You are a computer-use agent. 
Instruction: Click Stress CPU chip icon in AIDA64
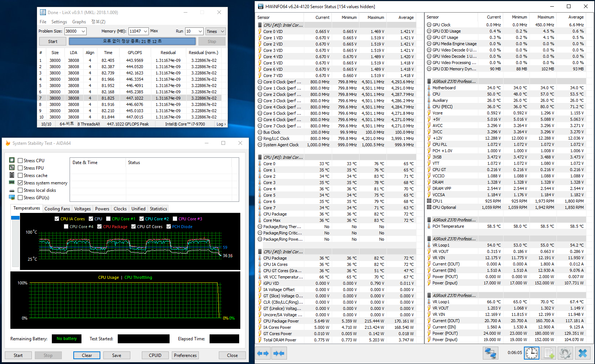pos(12,160)
